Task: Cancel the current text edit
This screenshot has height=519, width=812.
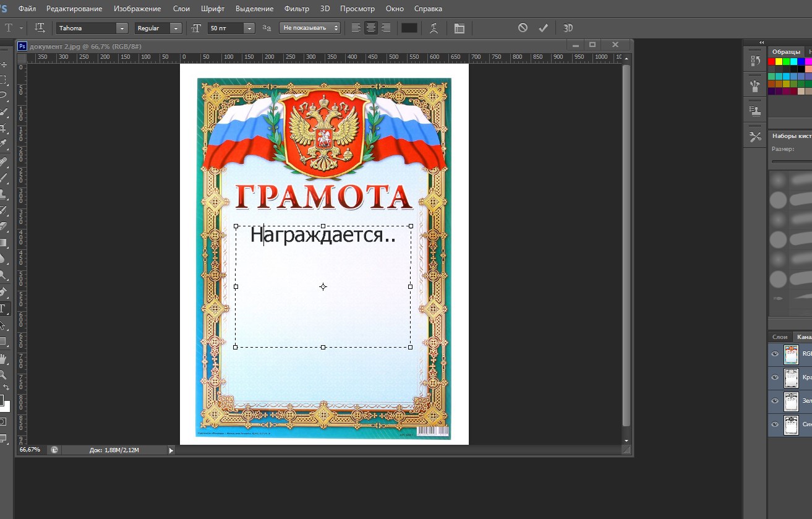Action: pyautogui.click(x=523, y=28)
